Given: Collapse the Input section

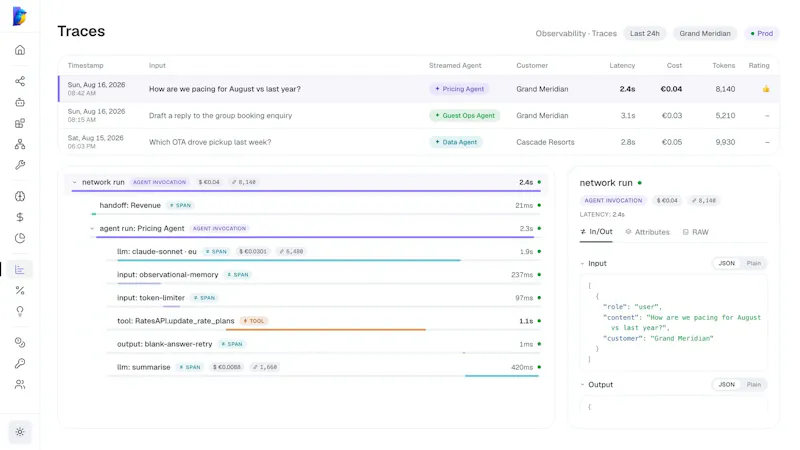Looking at the screenshot, I should click(582, 264).
